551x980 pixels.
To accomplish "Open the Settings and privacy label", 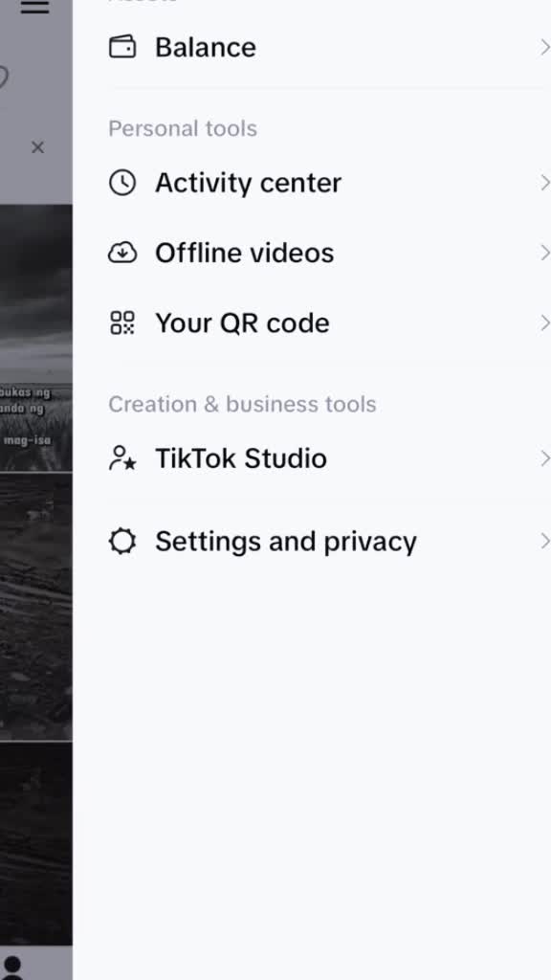I will click(285, 542).
